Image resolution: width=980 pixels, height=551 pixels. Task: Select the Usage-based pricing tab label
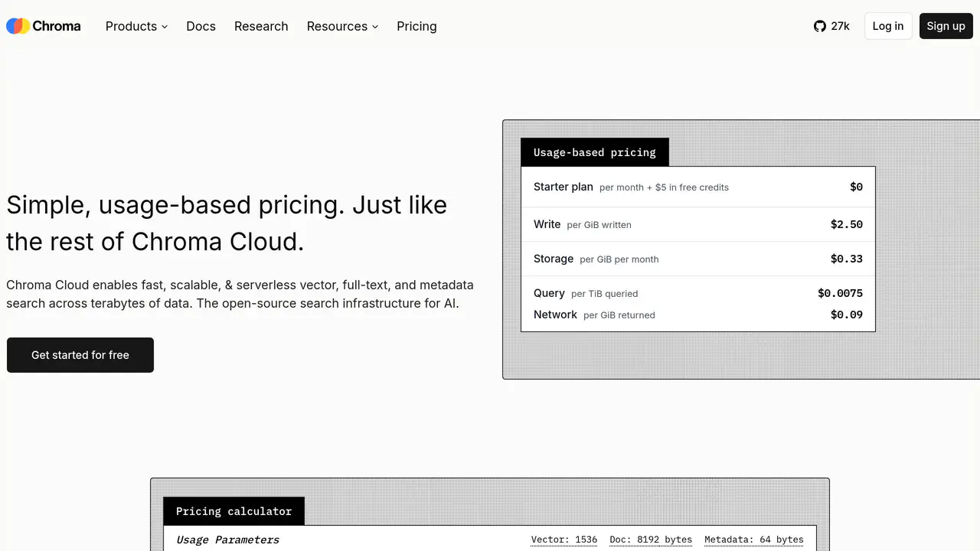pos(595,152)
